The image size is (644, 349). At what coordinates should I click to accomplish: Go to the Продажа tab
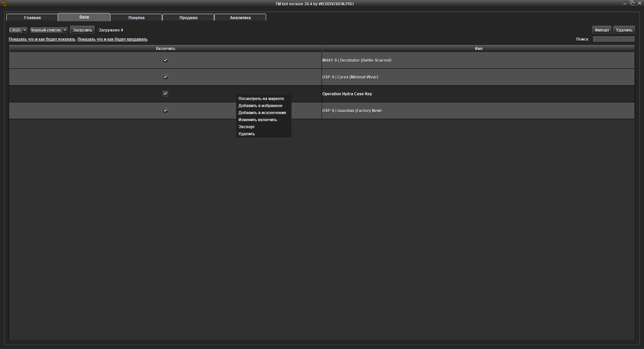(x=188, y=18)
